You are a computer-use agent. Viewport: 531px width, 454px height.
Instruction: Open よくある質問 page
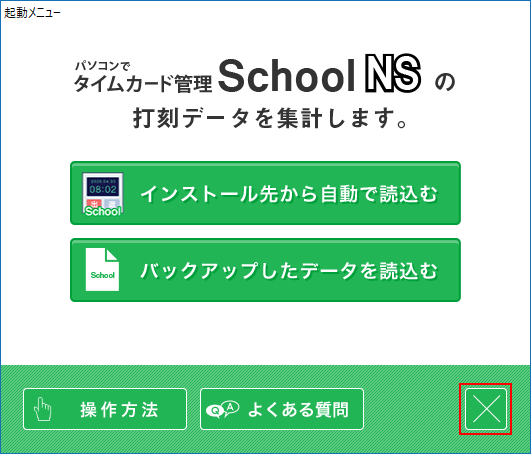pos(282,409)
